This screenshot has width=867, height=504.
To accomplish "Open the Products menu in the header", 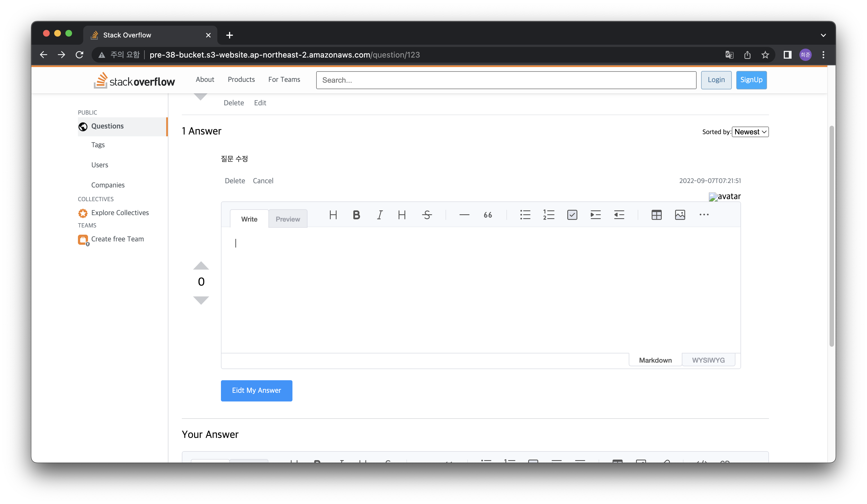I will 241,79.
